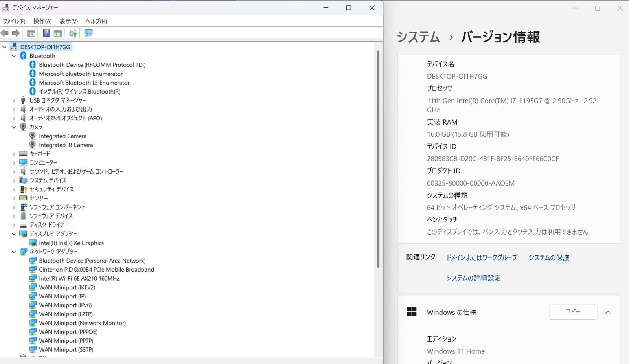Select WAN Miniport (IPv6) adapter
This screenshot has width=629, height=364.
pyautogui.click(x=65, y=305)
